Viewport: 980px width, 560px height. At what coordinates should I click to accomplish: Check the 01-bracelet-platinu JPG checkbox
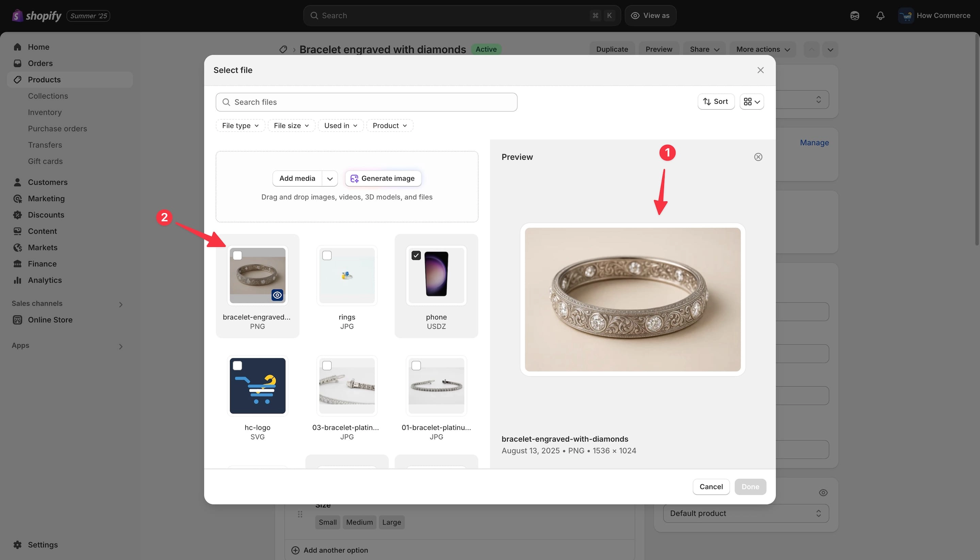pos(416,366)
